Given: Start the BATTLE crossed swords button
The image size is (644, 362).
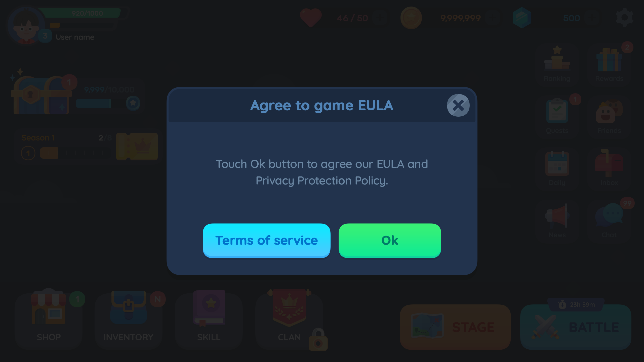Looking at the screenshot, I should (x=576, y=327).
